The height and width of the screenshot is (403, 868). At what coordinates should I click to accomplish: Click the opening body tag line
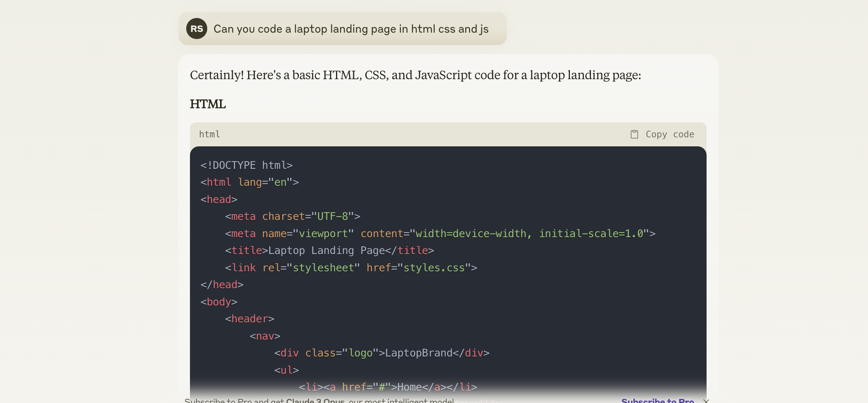tap(219, 302)
